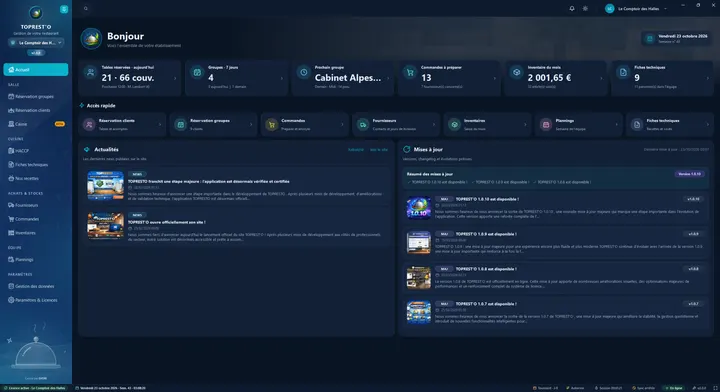720x392 pixels.
Task: Open the Le Comptoir des Halles account dropdown
Action: pos(636,9)
